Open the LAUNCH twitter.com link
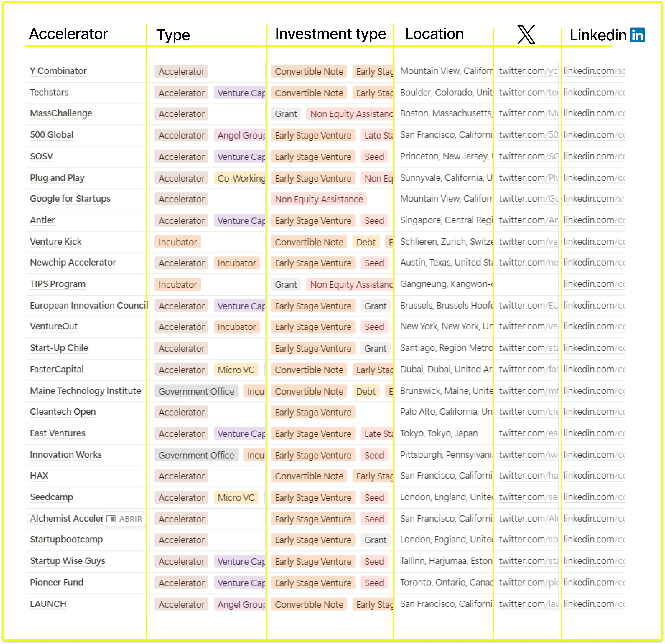This screenshot has width=665, height=644. click(x=528, y=604)
